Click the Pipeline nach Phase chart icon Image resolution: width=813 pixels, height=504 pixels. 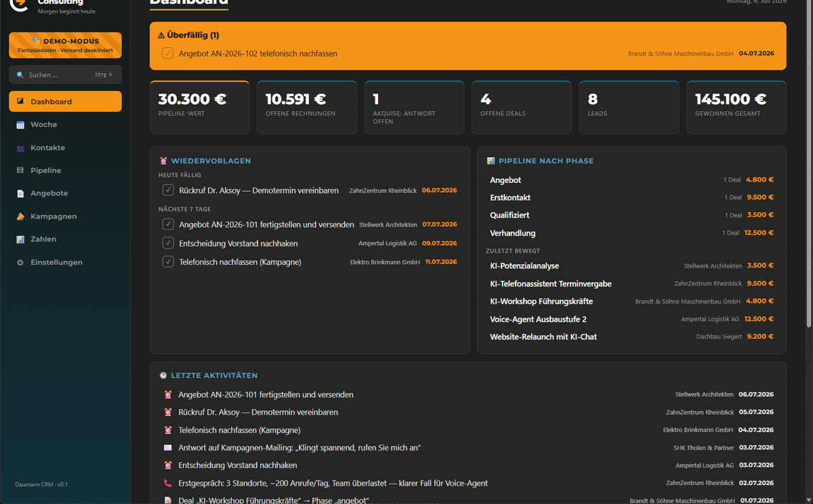click(x=491, y=161)
